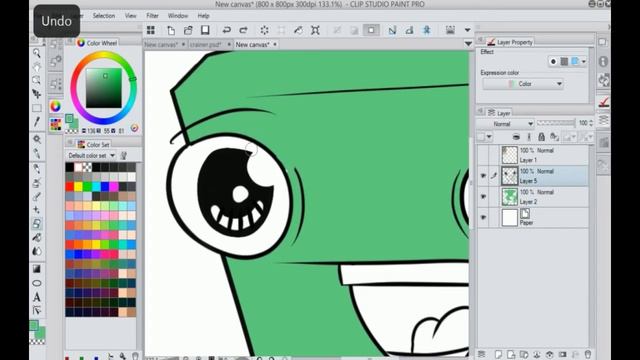Click the Open file toolbar icon
Image resolution: width=640 pixels, height=360 pixels.
tap(188, 30)
